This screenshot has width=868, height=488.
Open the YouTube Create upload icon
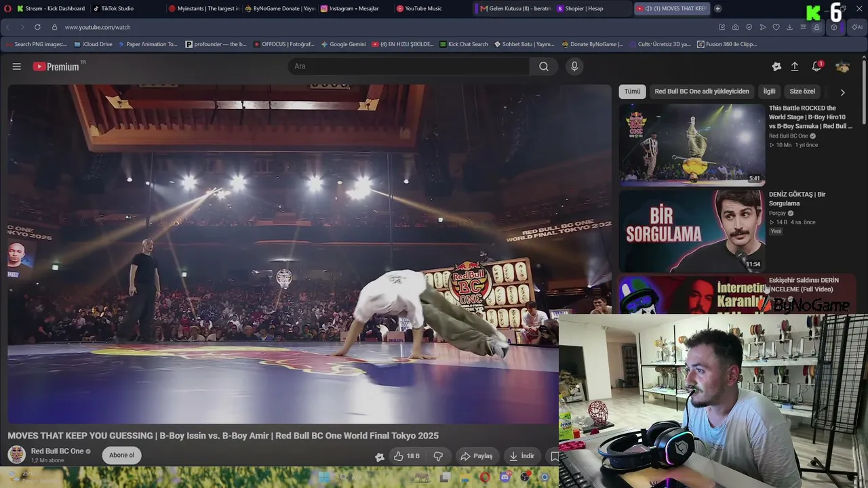[795, 66]
